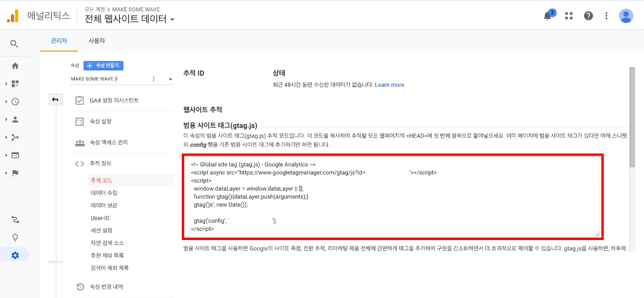Open the Conversions flag icon

click(x=15, y=173)
